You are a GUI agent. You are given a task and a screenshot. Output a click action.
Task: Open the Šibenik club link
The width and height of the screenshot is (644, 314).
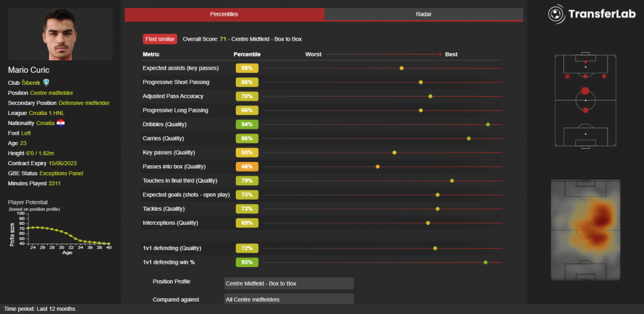tap(31, 82)
